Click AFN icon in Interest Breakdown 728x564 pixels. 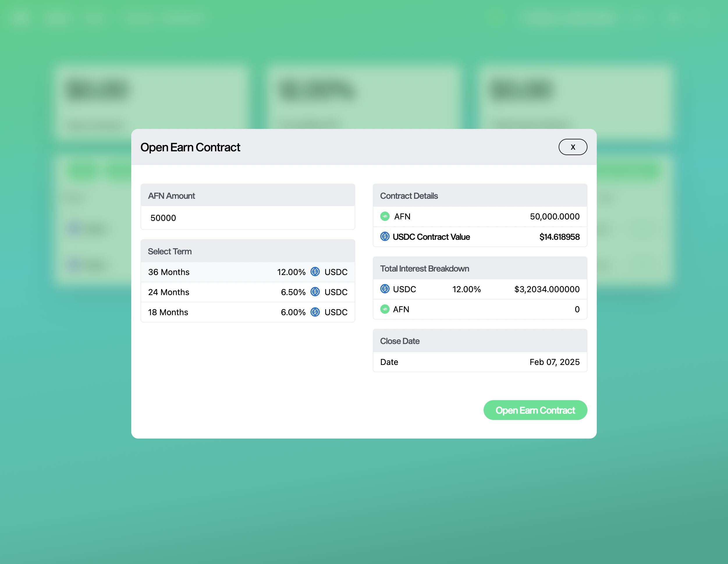[x=385, y=309]
